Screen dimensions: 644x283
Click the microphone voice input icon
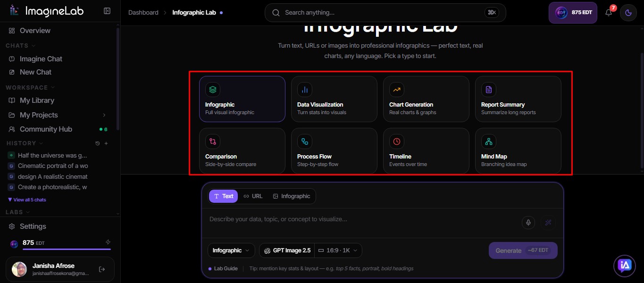pos(528,223)
